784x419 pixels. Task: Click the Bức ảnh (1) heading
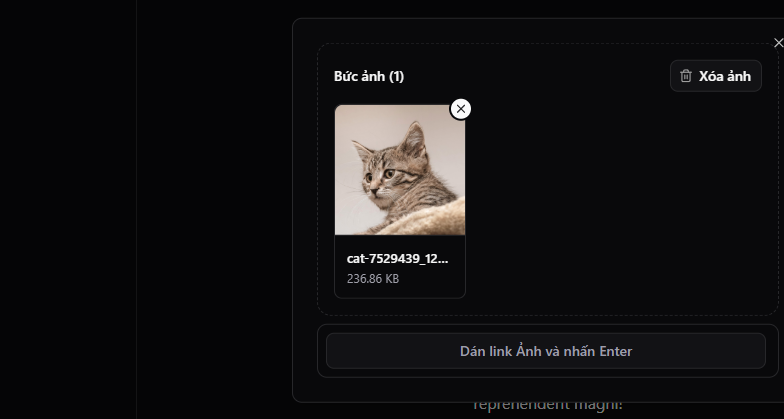point(369,76)
